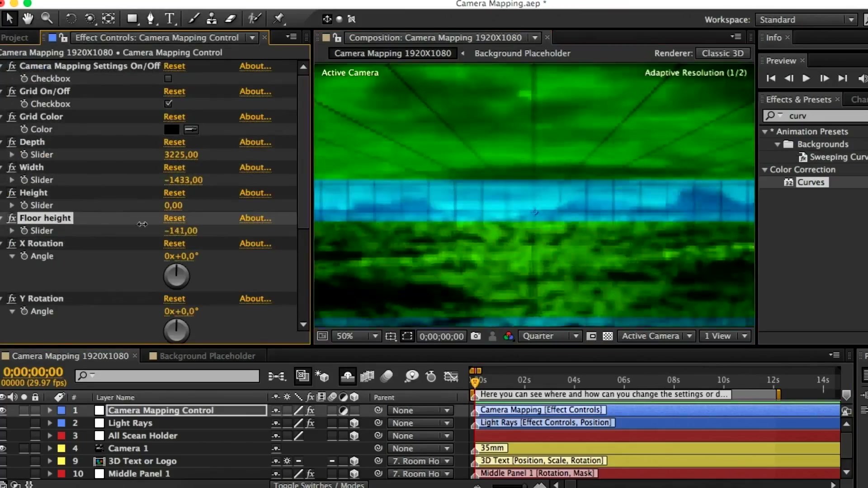Open grid and guide options icon

point(391,336)
